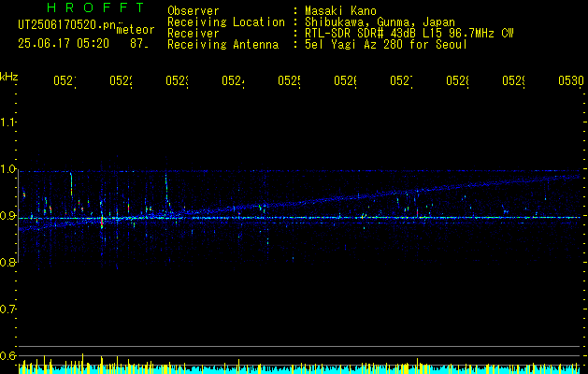
Task: Click the Receiving Location label
Action: click(226, 22)
